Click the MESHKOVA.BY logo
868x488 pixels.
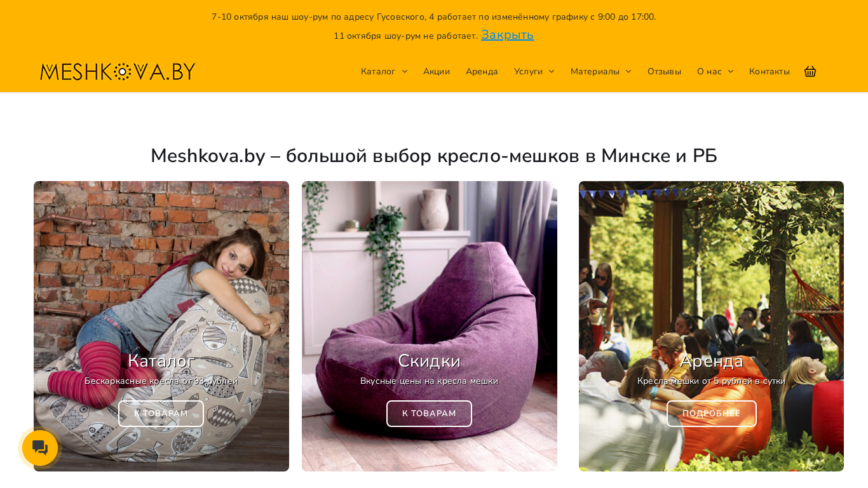118,71
